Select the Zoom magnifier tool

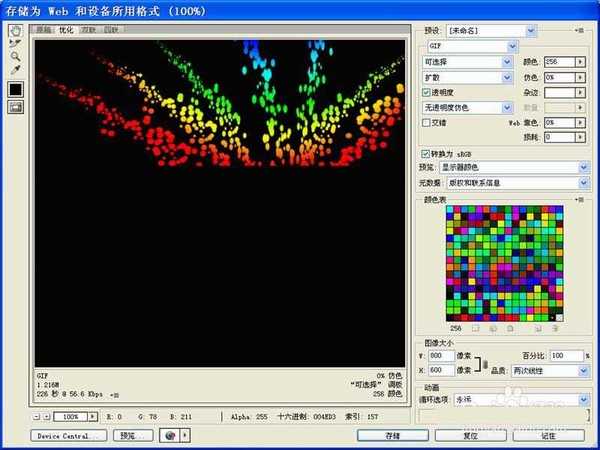[x=15, y=56]
